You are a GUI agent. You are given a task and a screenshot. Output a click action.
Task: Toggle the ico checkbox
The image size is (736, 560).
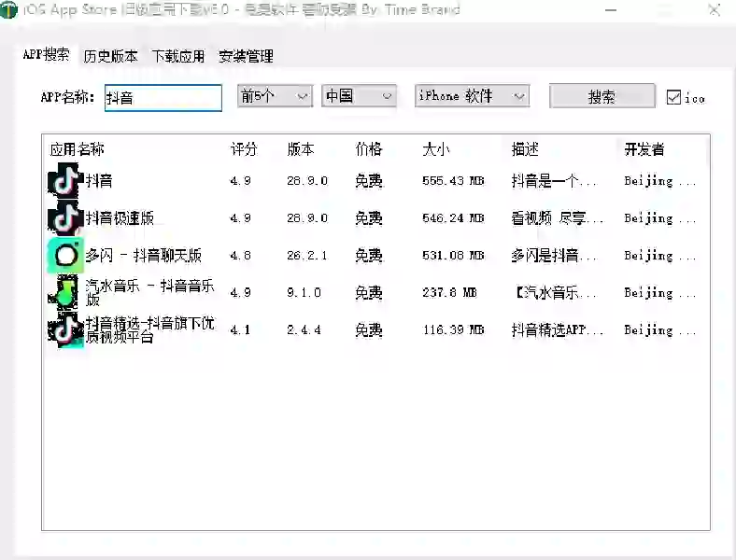coord(673,98)
